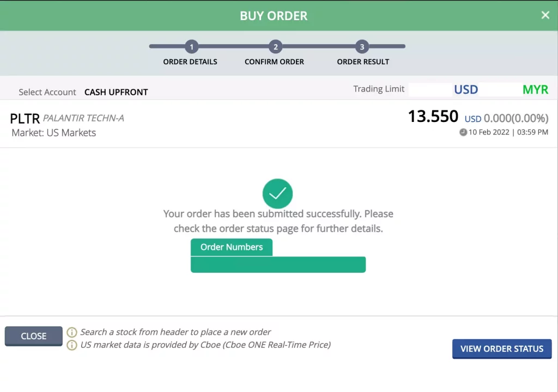Select step 2 circle in progress tracker
The width and height of the screenshot is (558, 392).
pos(275,47)
